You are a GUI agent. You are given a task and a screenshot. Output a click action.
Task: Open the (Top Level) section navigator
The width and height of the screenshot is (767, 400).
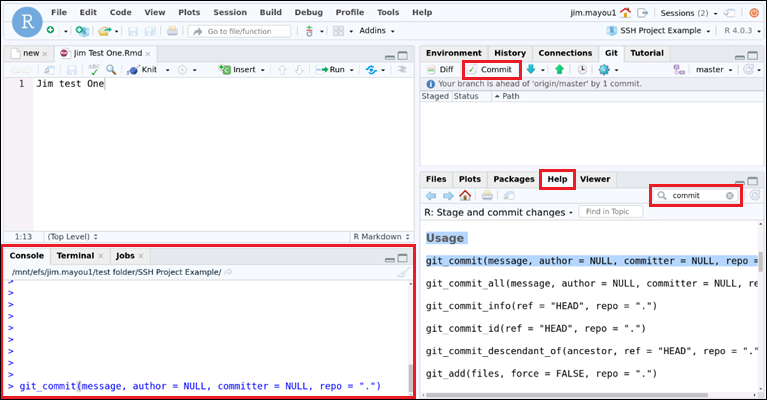pyautogui.click(x=72, y=237)
